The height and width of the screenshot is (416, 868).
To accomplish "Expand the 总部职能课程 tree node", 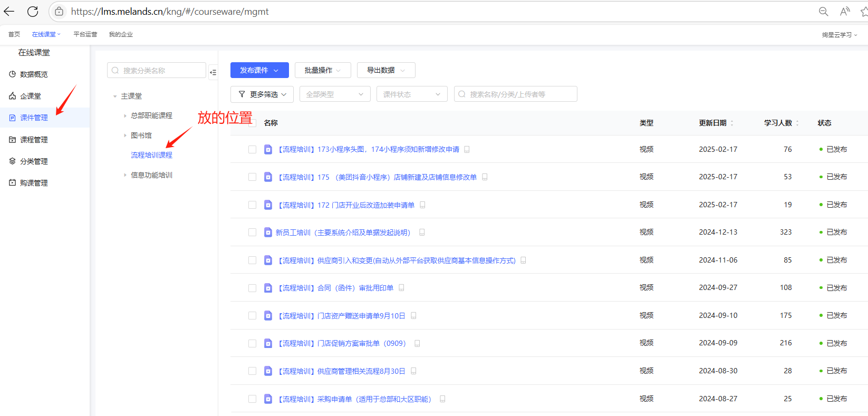I will (x=125, y=115).
